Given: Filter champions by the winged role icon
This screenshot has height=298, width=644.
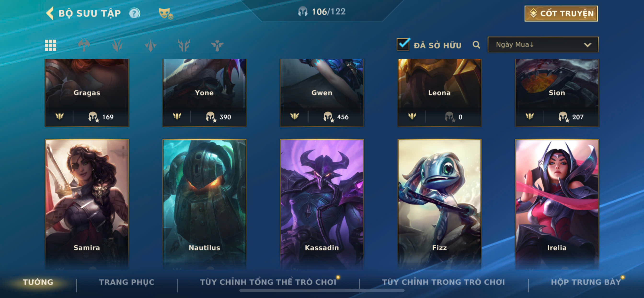Looking at the screenshot, I should tap(217, 45).
